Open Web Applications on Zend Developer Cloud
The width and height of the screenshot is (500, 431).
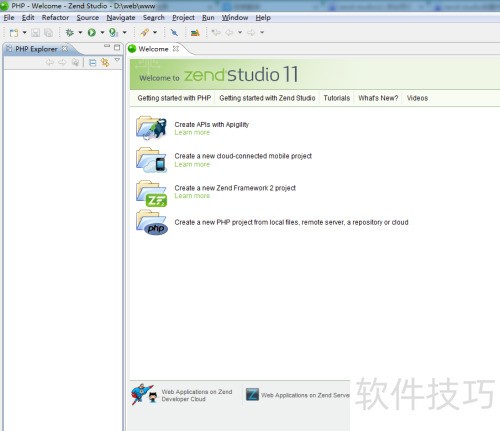197,395
